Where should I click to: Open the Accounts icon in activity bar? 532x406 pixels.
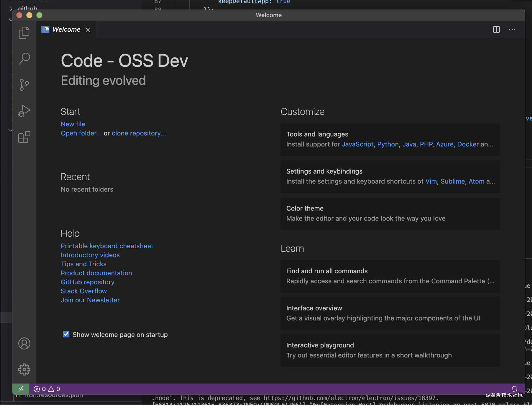click(x=24, y=344)
